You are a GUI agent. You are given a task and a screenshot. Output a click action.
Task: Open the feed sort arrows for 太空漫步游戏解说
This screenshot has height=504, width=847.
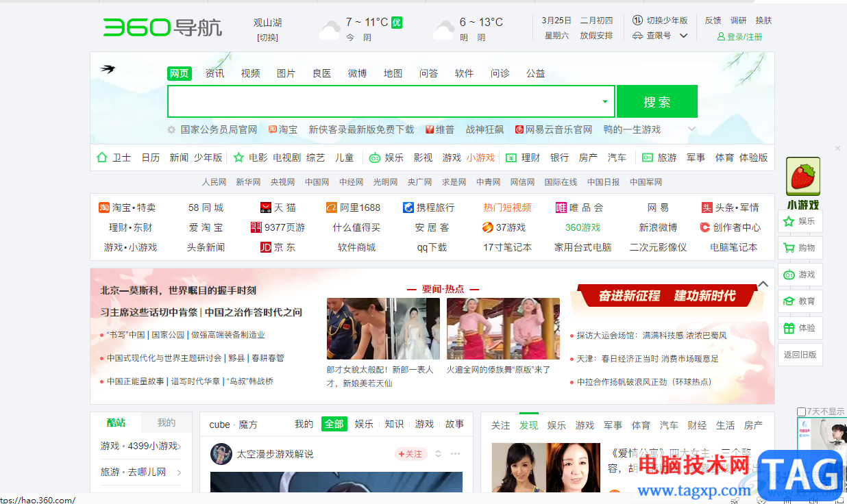tap(439, 454)
